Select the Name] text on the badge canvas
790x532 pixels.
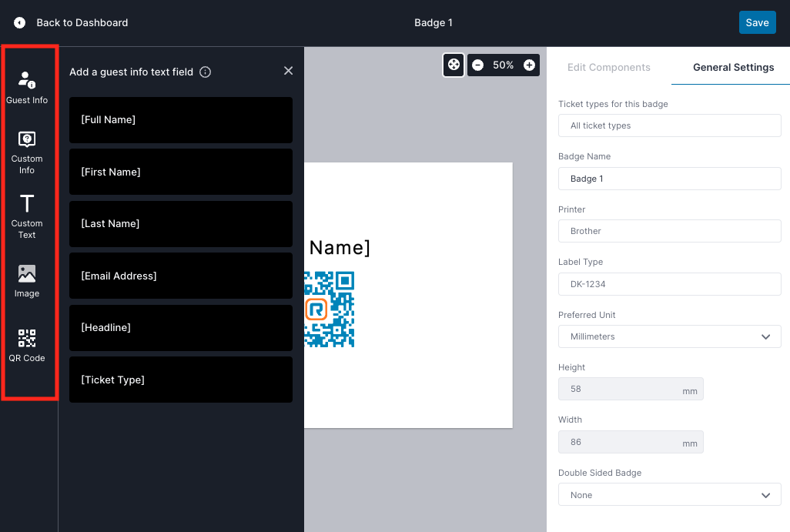340,248
